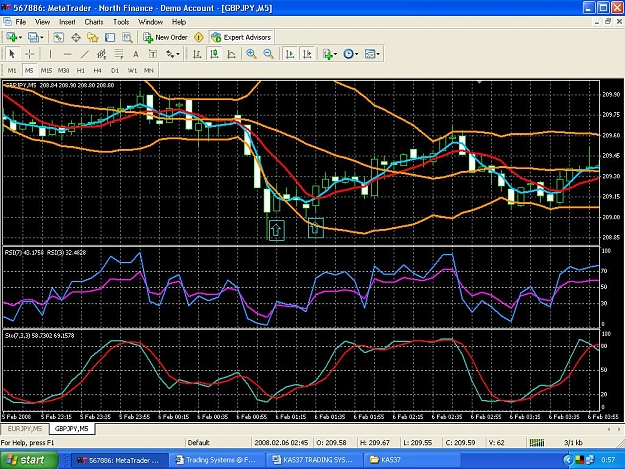This screenshot has height=469, width=625.
Task: Select the Text Label tool
Action: coord(153,54)
